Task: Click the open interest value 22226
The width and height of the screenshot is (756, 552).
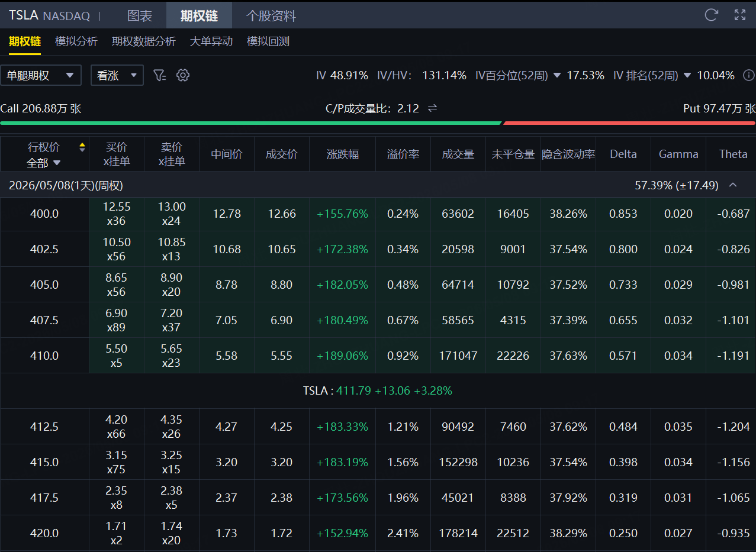Action: point(513,356)
